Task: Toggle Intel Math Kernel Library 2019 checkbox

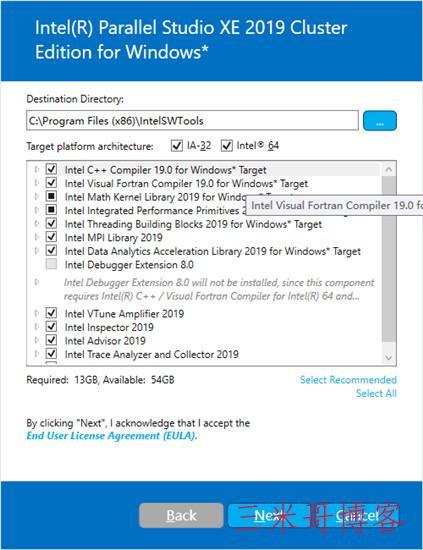Action: pyautogui.click(x=51, y=196)
